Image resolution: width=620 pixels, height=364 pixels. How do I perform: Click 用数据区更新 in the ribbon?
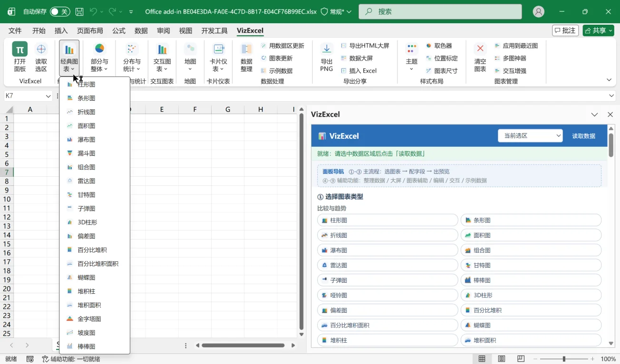pyautogui.click(x=282, y=46)
